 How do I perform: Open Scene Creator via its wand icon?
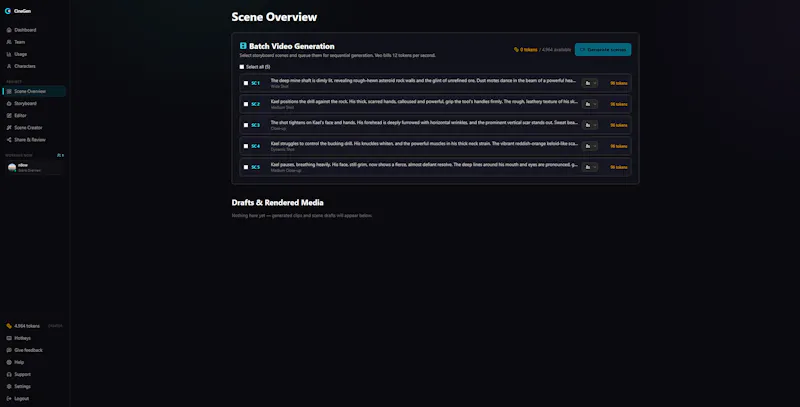click(9, 128)
